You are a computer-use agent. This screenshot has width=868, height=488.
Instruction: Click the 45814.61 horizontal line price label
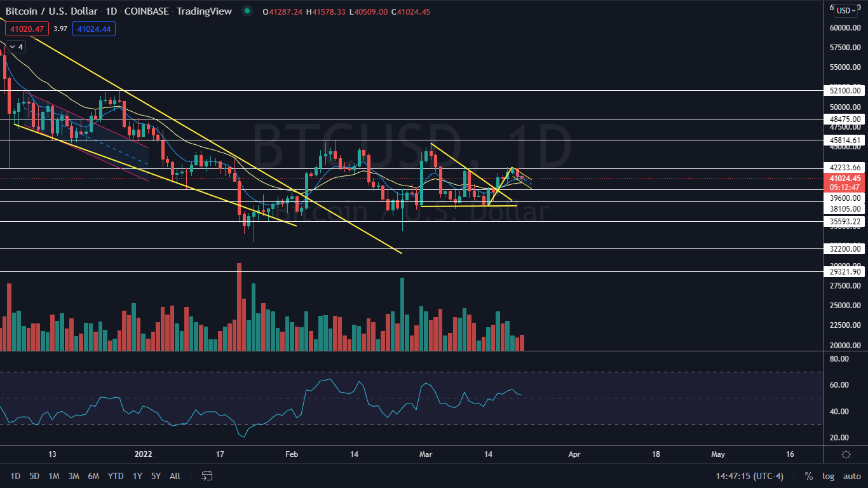tap(845, 140)
